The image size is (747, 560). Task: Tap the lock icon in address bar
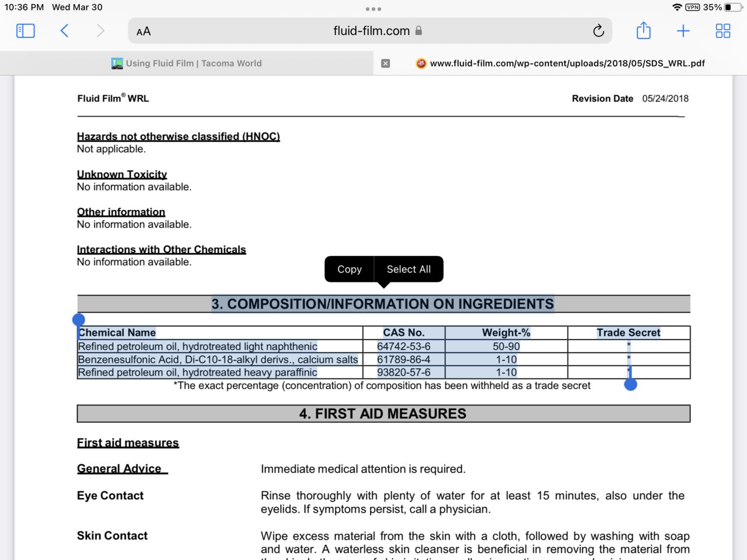click(418, 31)
